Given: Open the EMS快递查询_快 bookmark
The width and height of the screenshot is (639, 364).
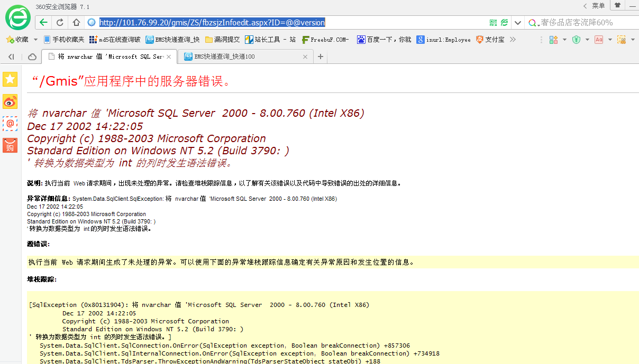Looking at the screenshot, I should [x=173, y=40].
